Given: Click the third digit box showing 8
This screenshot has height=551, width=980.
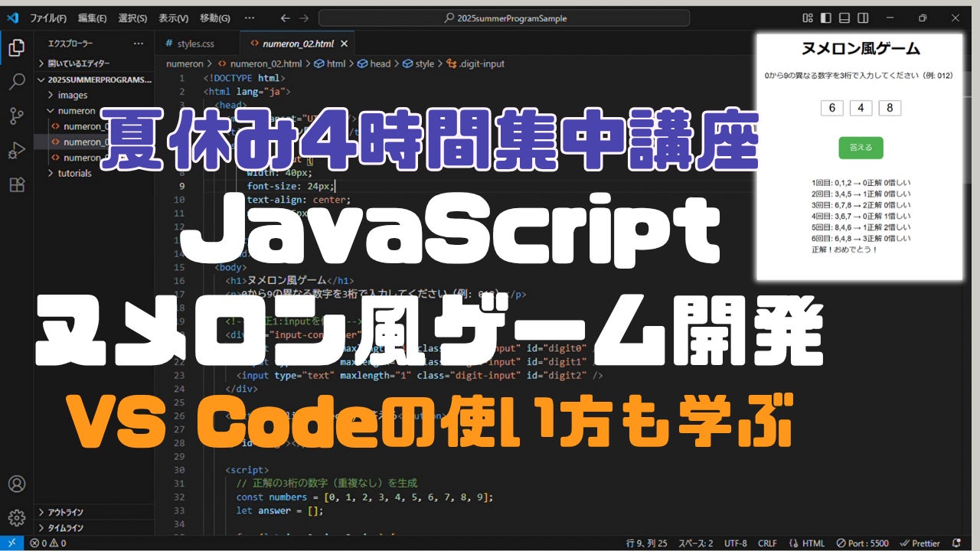Looking at the screenshot, I should (890, 108).
